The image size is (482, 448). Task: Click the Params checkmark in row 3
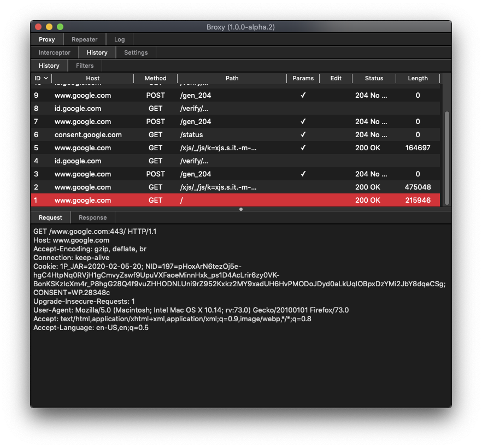coord(303,174)
